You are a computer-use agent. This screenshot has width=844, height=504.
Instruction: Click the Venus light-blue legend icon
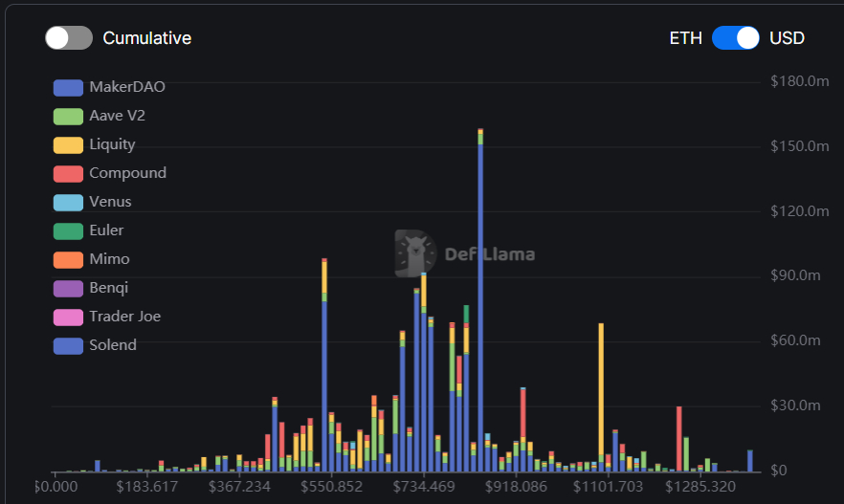tap(68, 203)
